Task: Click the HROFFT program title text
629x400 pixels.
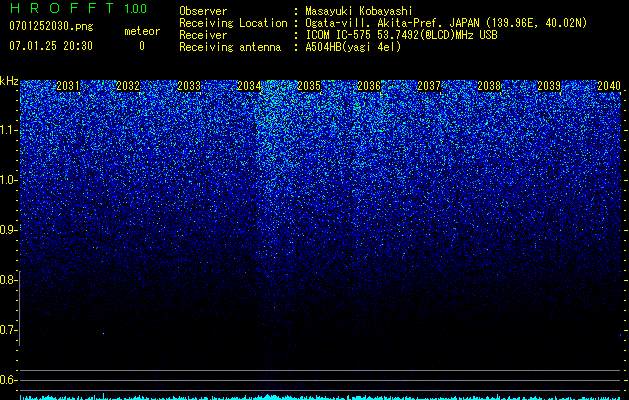Action: [62, 8]
